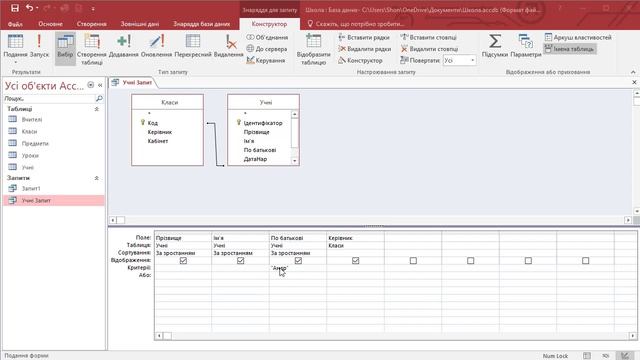Open the Уроки table
This screenshot has height=360, width=640.
tap(30, 156)
